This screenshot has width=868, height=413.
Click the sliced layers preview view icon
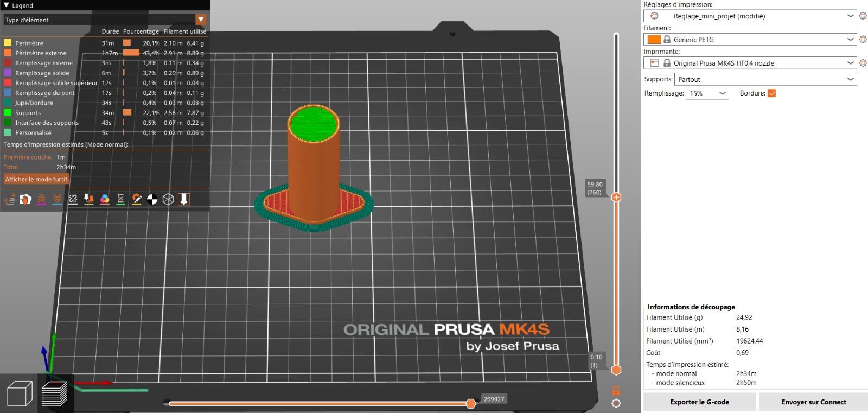point(55,393)
